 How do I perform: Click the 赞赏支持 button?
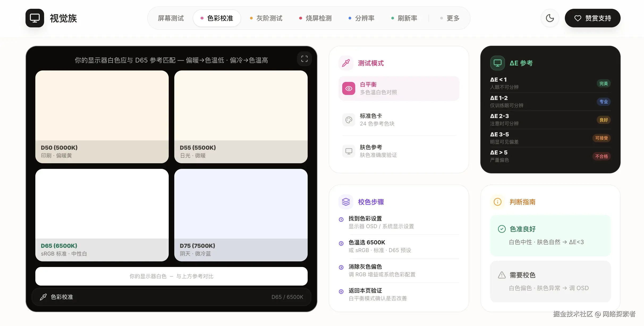coord(592,18)
